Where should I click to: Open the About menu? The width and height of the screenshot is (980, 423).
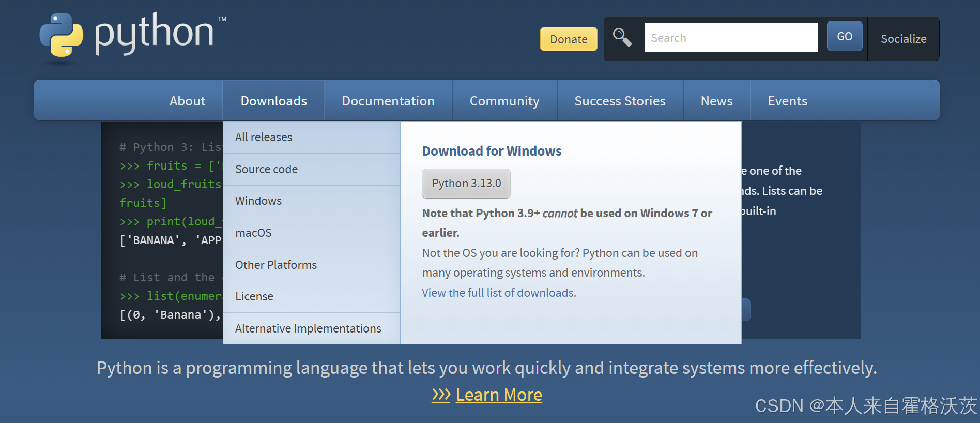click(187, 101)
